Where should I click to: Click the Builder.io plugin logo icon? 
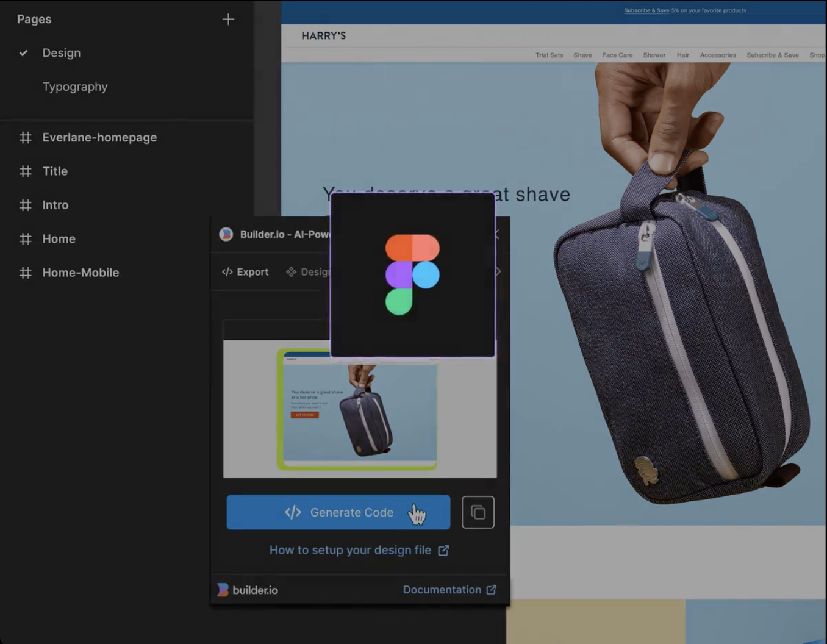point(226,234)
